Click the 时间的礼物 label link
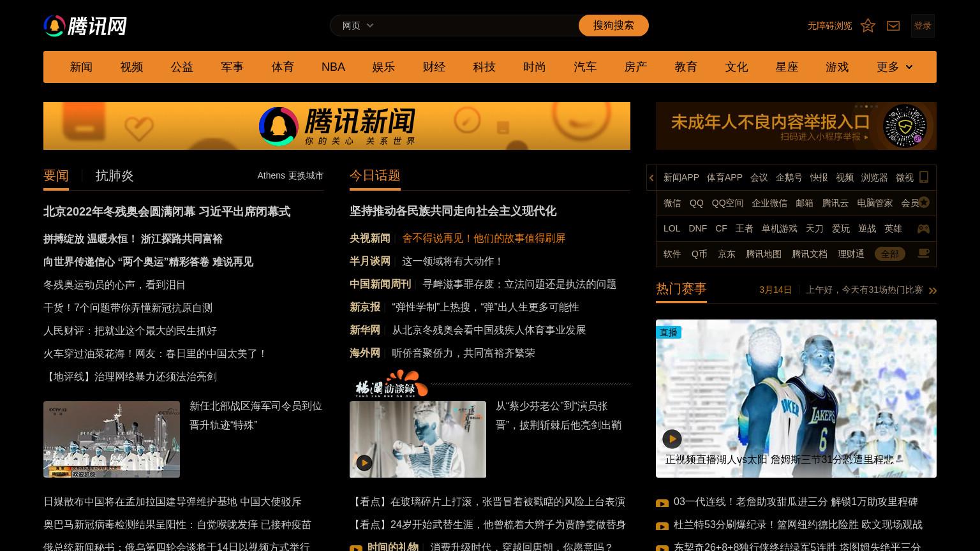The width and height of the screenshot is (980, 551). (x=393, y=547)
